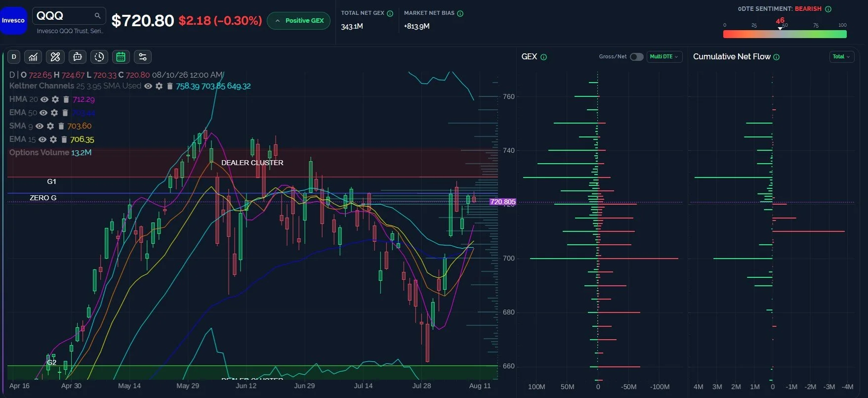The height and width of the screenshot is (398, 868).
Task: Click the Invesco logo badge
Action: [x=13, y=21]
